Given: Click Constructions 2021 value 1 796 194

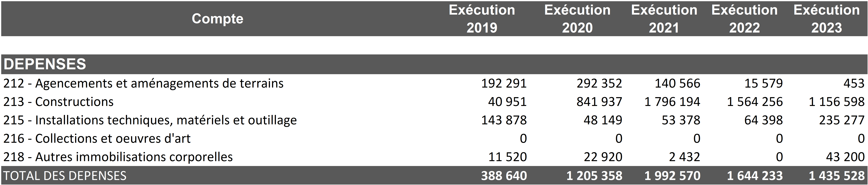Looking at the screenshot, I should [672, 102].
